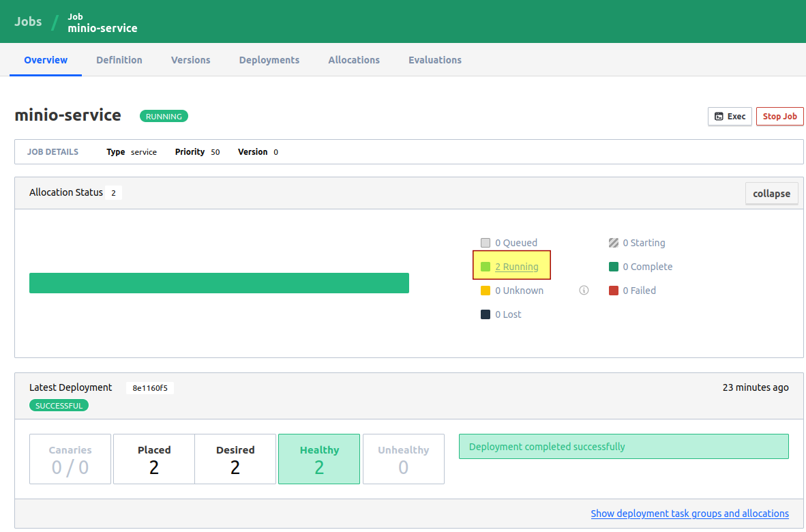Click the '0 Starting' label
The image size is (806, 532).
tap(644, 243)
